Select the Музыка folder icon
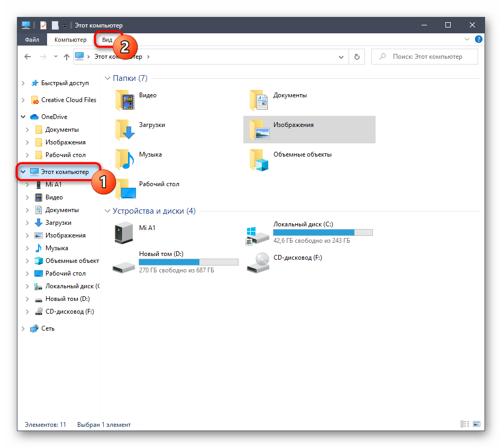502x448 pixels. (x=125, y=158)
